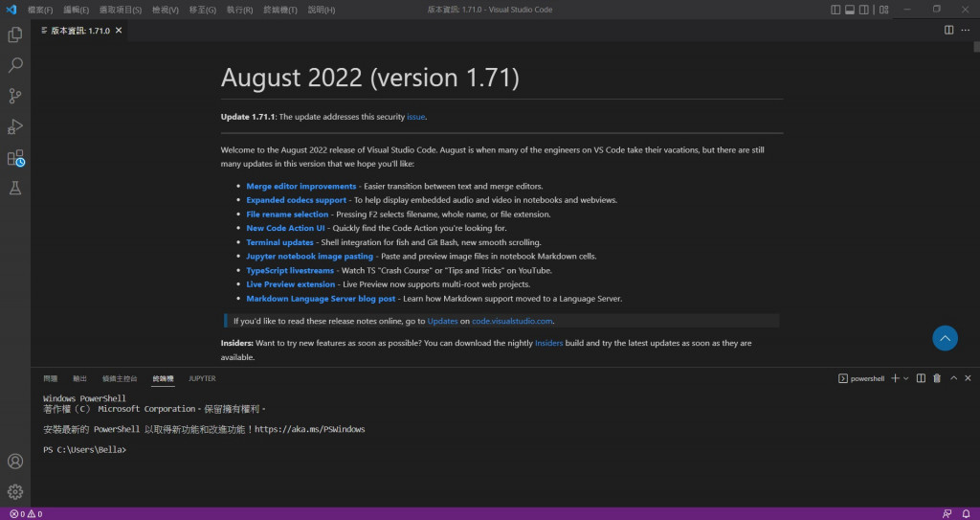This screenshot has width=980, height=520.
Task: Open the 執行(R) menu
Action: (240, 10)
